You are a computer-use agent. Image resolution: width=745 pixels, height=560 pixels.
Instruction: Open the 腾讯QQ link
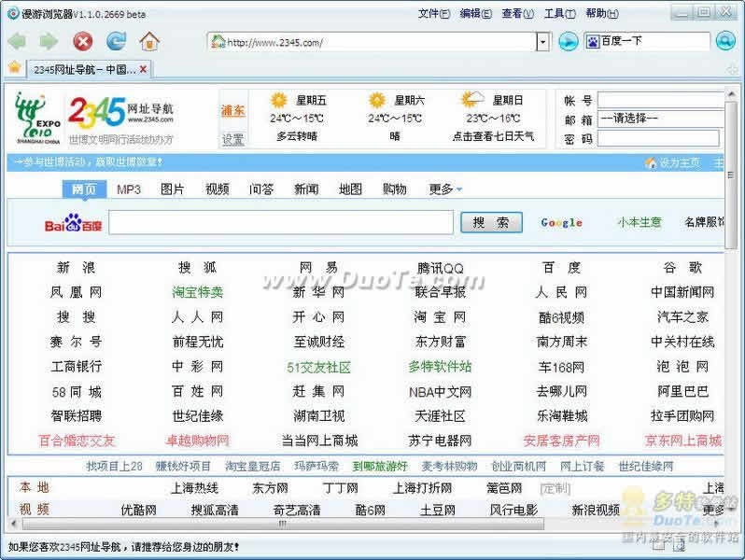440,268
